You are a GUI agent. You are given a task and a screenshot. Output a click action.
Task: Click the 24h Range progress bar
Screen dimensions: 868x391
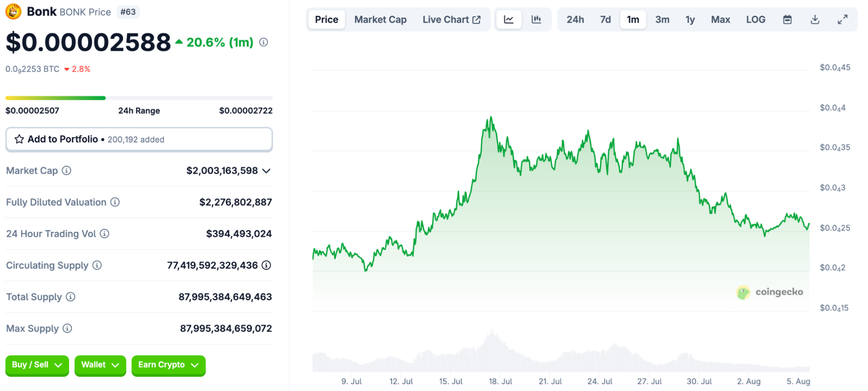139,98
